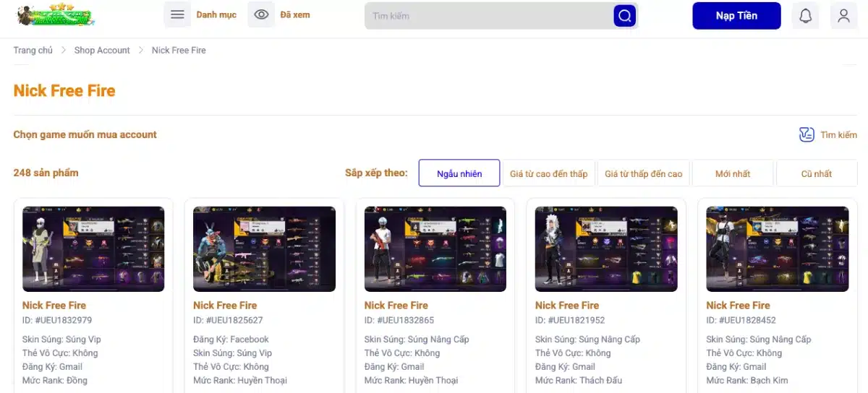Open thumbnail of account #UEU1825627
Screen dimensions: 868x393
coord(264,249)
